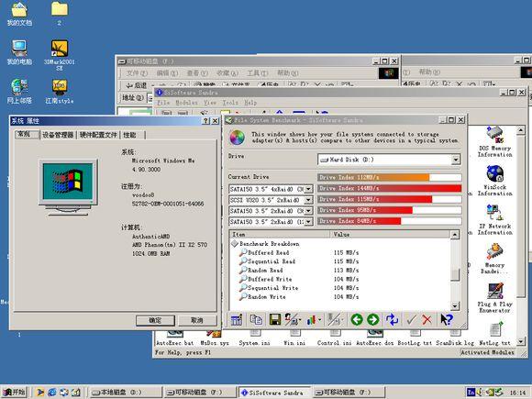532x399 pixels.
Task: Open the Plug & Play Enumerator module
Action: click(494, 297)
